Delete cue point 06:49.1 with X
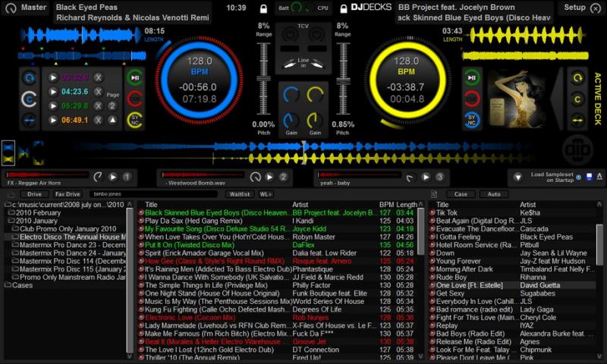 tap(99, 120)
